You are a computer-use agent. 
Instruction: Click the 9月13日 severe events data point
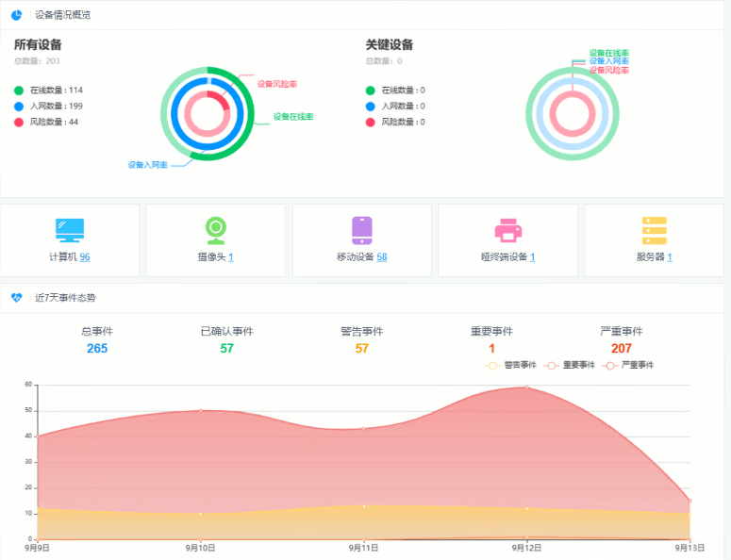pyautogui.click(x=689, y=501)
